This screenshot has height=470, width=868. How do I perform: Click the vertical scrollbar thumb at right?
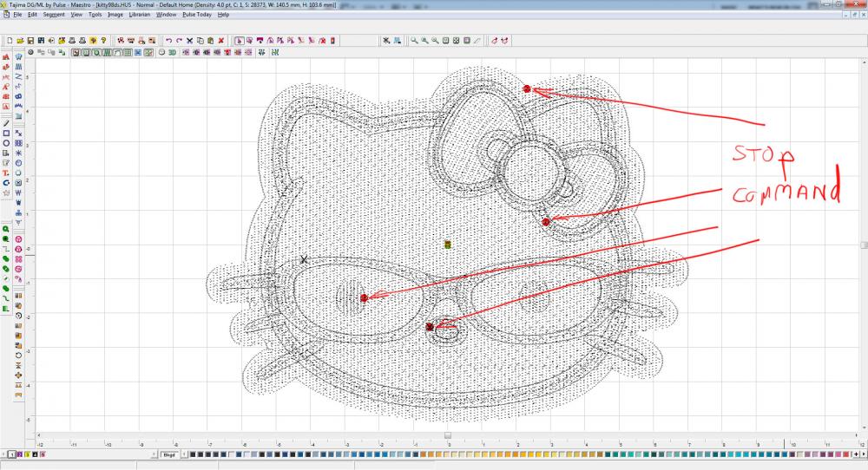864,245
